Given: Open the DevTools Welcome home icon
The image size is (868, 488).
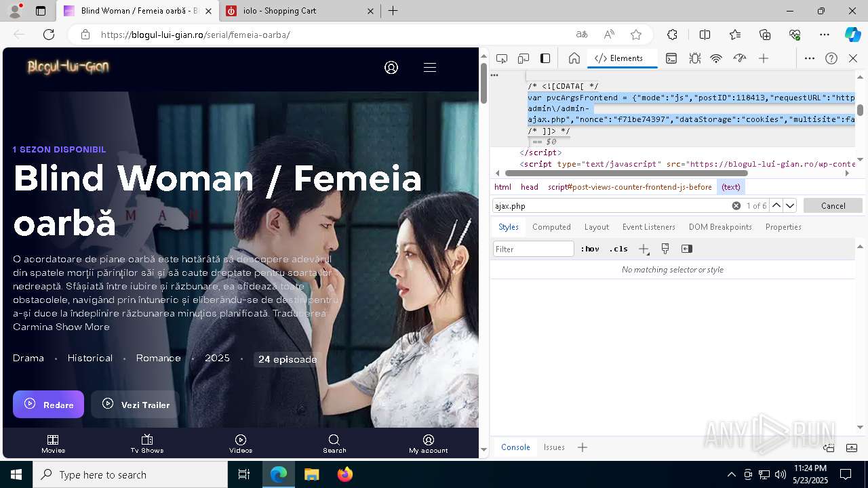Looking at the screenshot, I should tap(574, 58).
